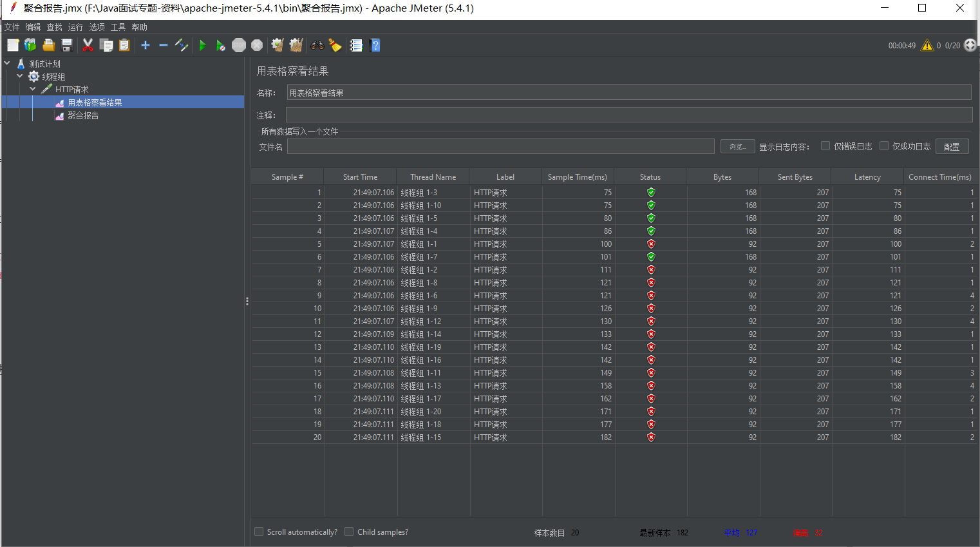Enable 仅错误日志 checkbox

coord(825,146)
